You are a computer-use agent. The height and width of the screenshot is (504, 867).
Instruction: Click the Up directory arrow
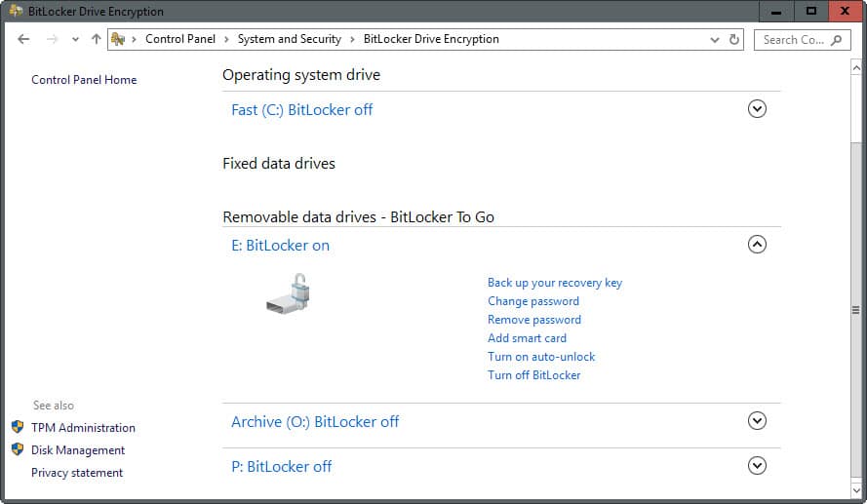click(x=96, y=39)
